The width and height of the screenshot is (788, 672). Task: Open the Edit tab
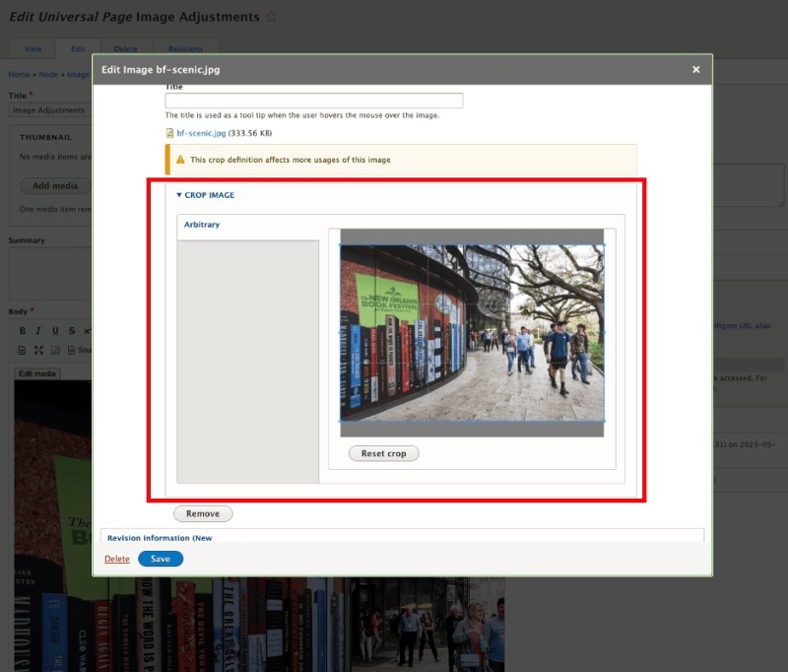[78, 48]
